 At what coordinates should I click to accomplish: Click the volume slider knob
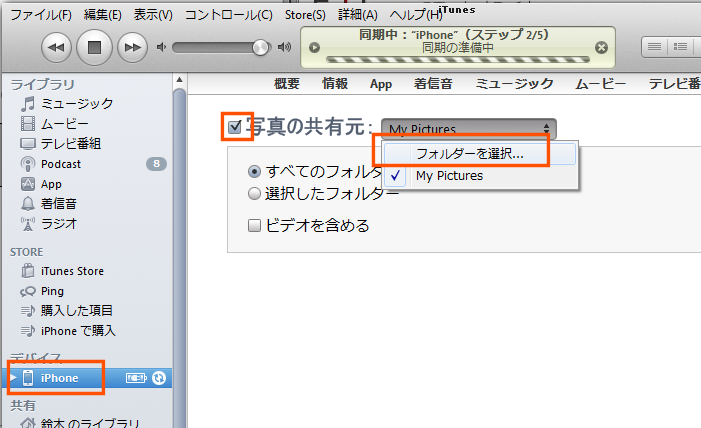261,47
